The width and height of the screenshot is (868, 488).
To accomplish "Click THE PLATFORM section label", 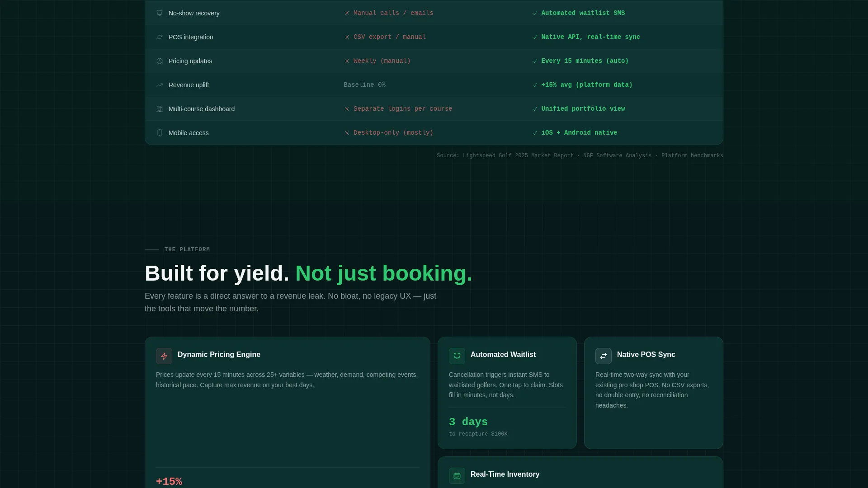I will click(x=187, y=249).
